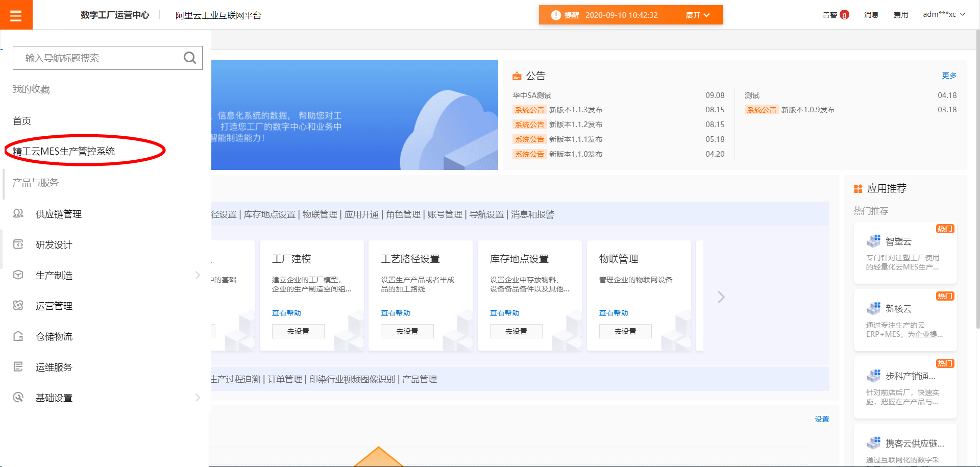This screenshot has width=980, height=467.
Task: Open 告警 in the top bar
Action: click(x=830, y=15)
